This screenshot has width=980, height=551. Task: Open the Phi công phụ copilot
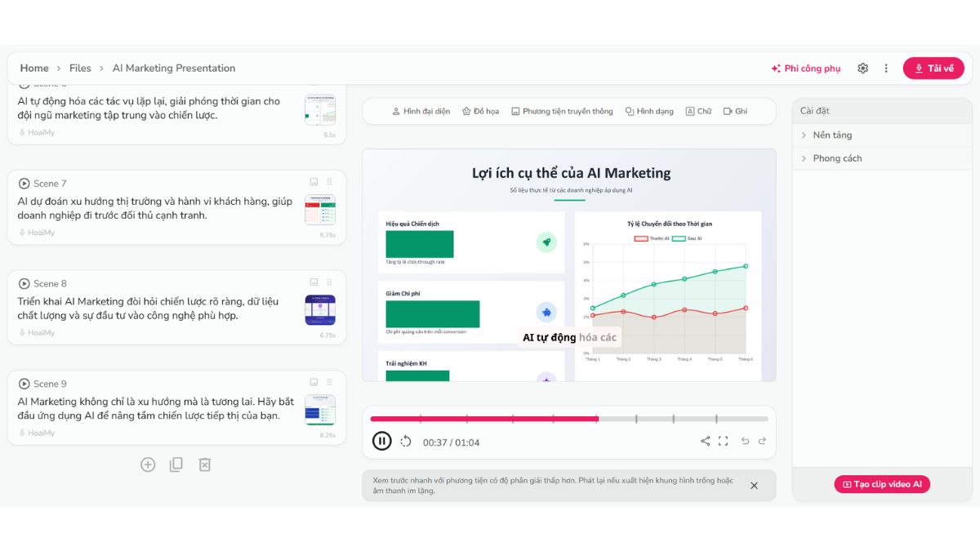tap(805, 69)
